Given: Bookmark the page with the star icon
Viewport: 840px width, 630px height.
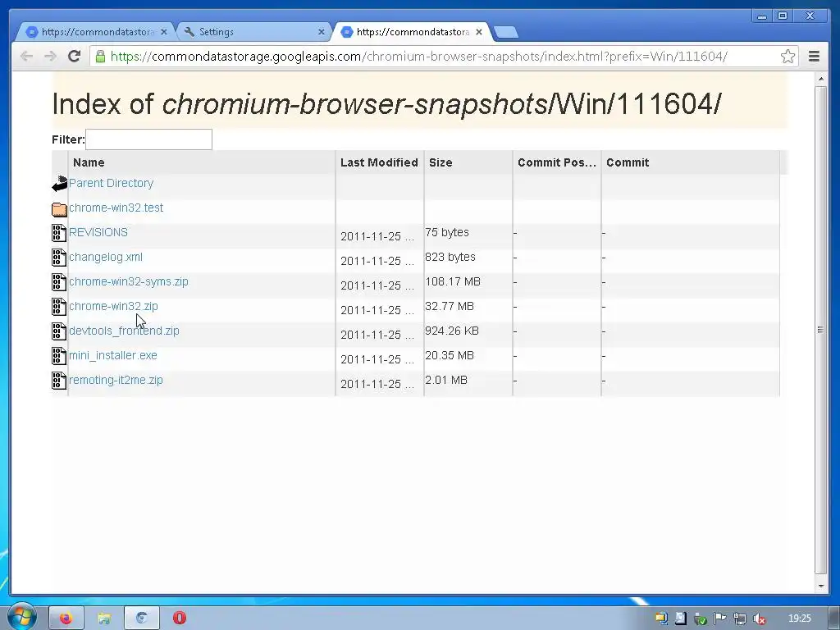Looking at the screenshot, I should (x=787, y=57).
